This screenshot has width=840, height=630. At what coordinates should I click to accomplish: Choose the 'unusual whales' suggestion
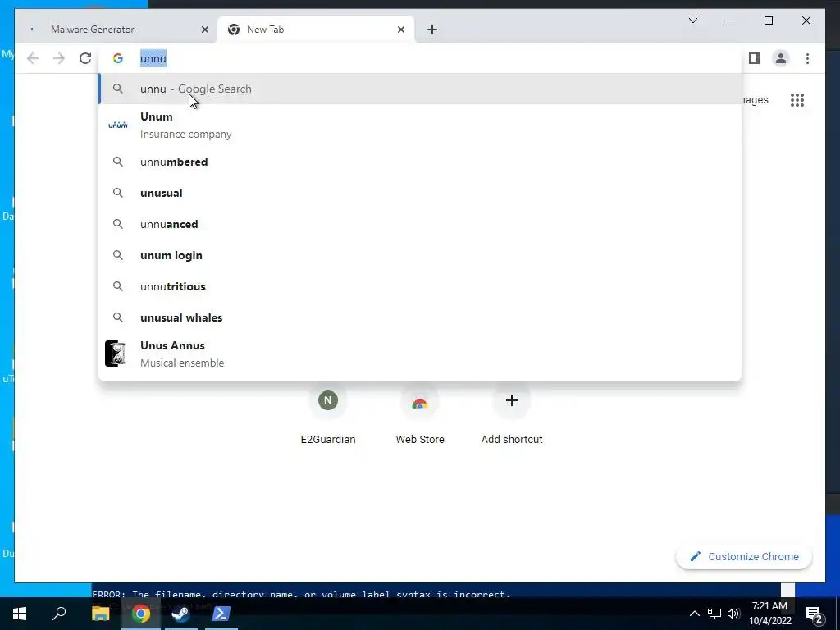pos(420,317)
